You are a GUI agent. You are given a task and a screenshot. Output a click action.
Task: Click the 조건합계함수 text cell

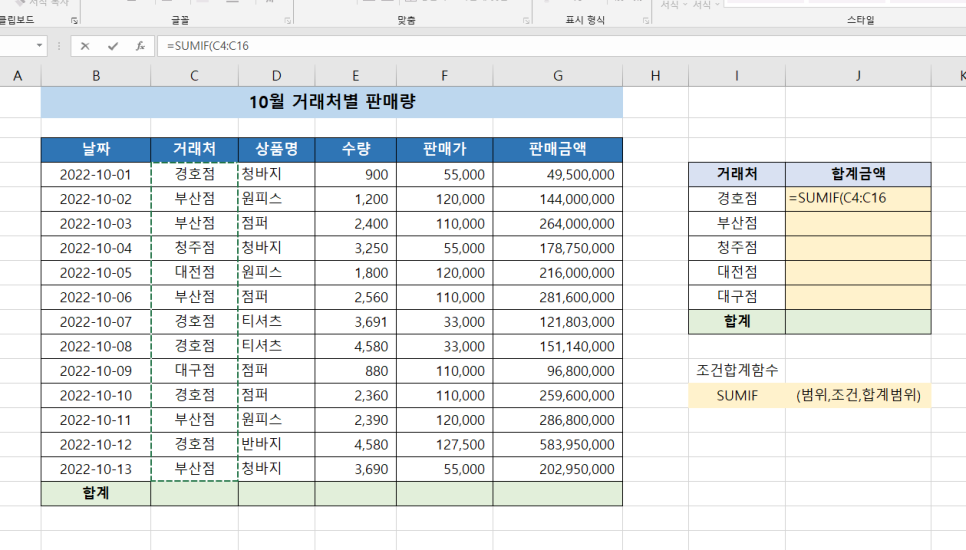click(737, 371)
